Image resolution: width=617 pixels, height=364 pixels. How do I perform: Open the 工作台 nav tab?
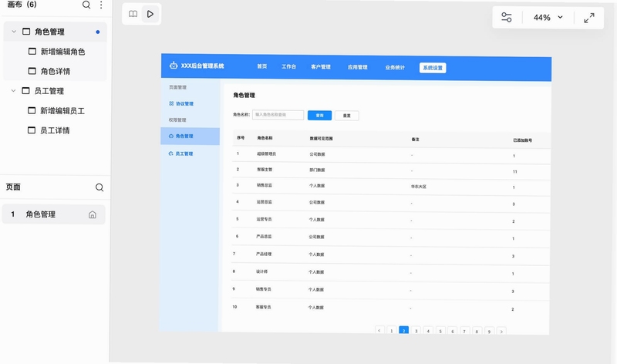288,66
